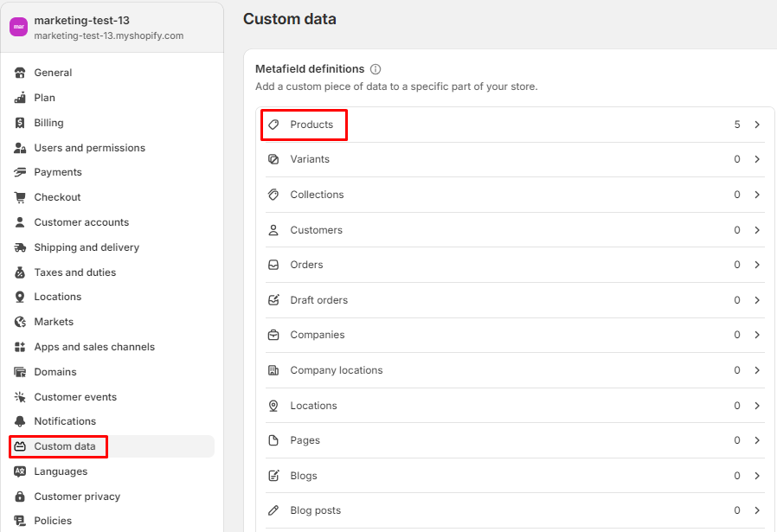Go to Taxes and duties settings

74,272
